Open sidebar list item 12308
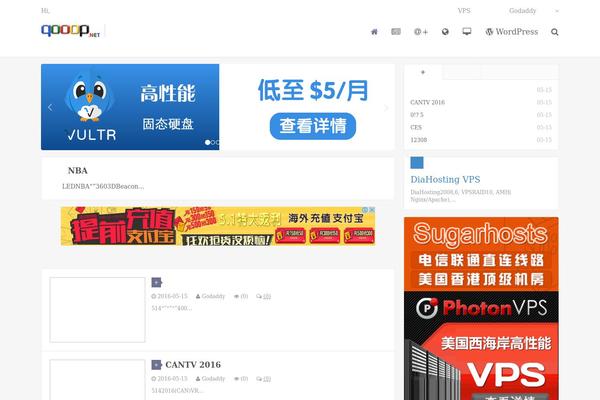 click(419, 140)
